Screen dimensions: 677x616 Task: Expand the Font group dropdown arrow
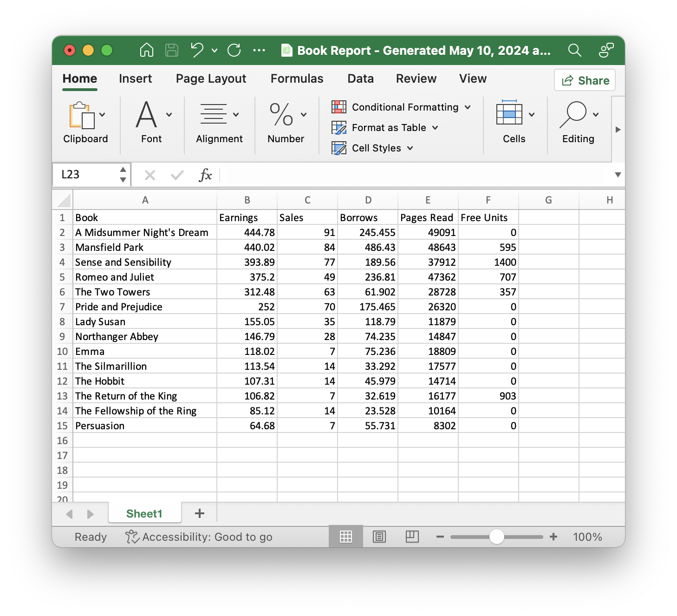[x=169, y=115]
